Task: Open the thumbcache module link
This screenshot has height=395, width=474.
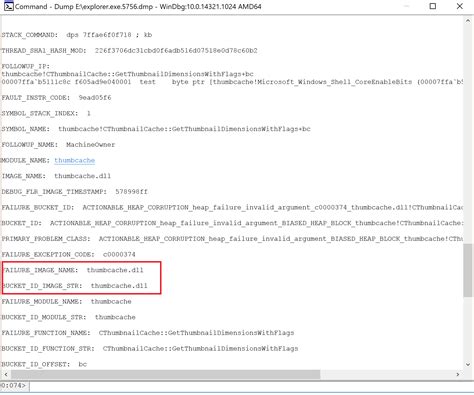Action: pyautogui.click(x=75, y=160)
